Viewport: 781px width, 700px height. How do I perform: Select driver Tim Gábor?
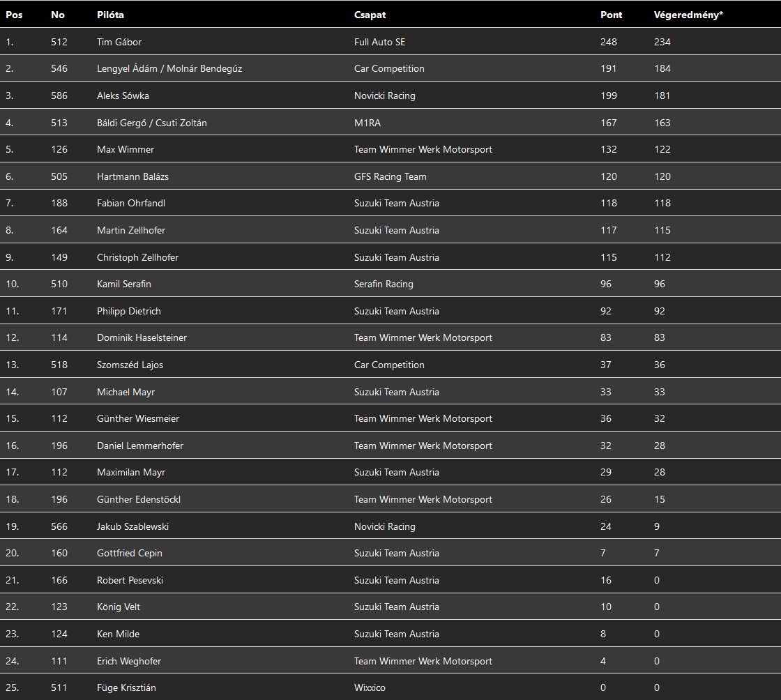(x=119, y=42)
